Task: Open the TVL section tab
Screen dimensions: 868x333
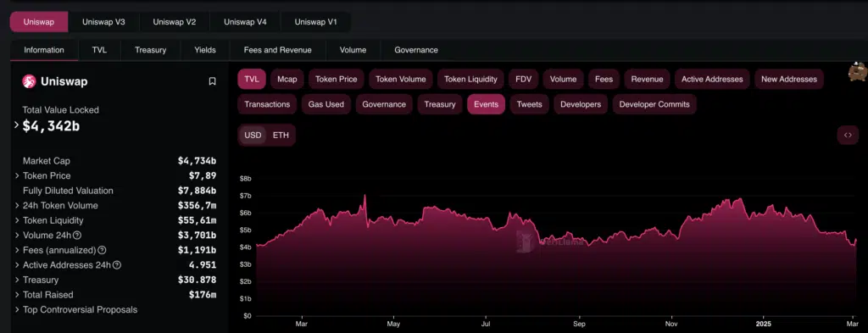Action: click(100, 50)
